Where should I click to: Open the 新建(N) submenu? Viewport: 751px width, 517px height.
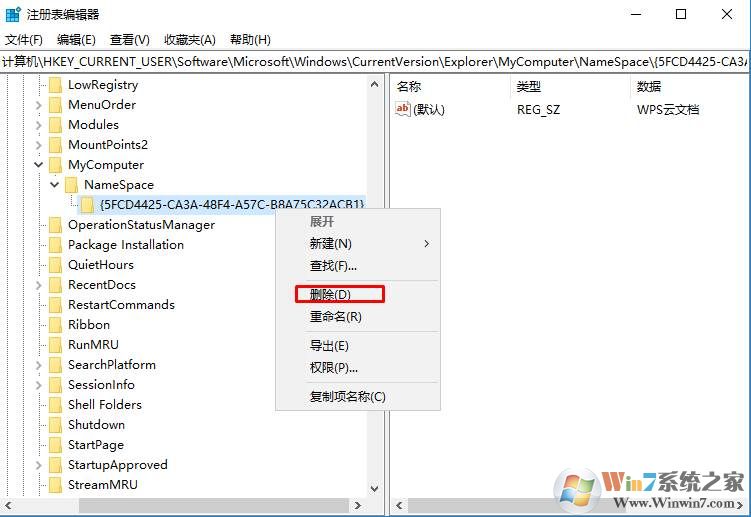click(x=358, y=244)
